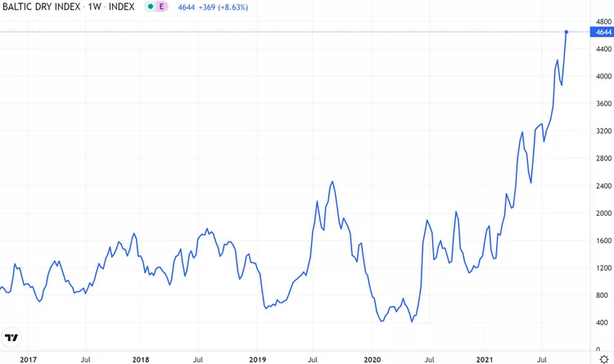Click the 2020 label on the time axis
The image size is (614, 364).
372,358
